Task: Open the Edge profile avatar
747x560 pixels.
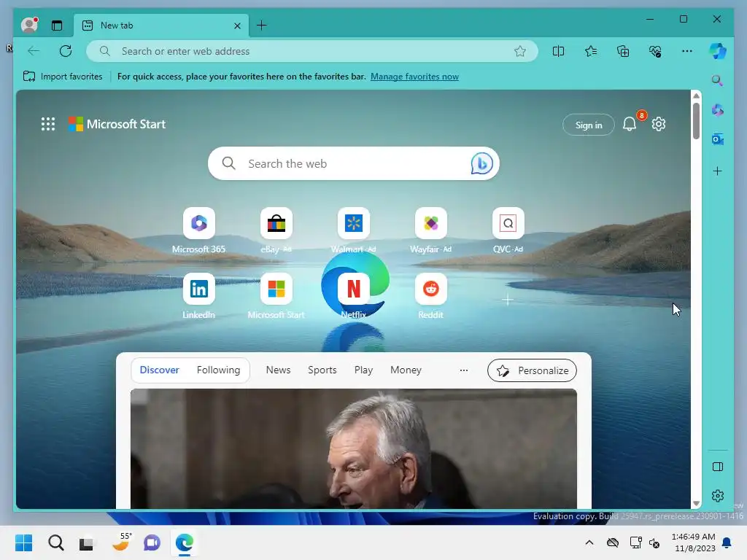Action: click(29, 26)
